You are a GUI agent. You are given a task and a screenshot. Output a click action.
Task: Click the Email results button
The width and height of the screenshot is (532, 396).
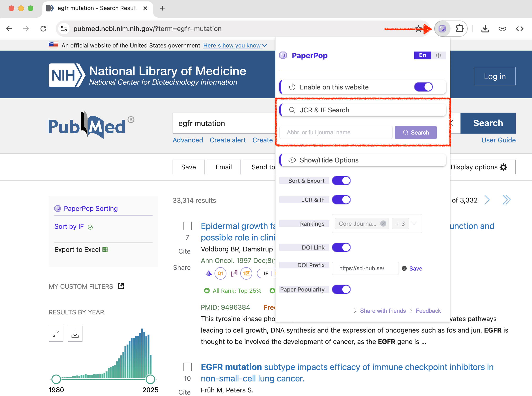click(224, 167)
